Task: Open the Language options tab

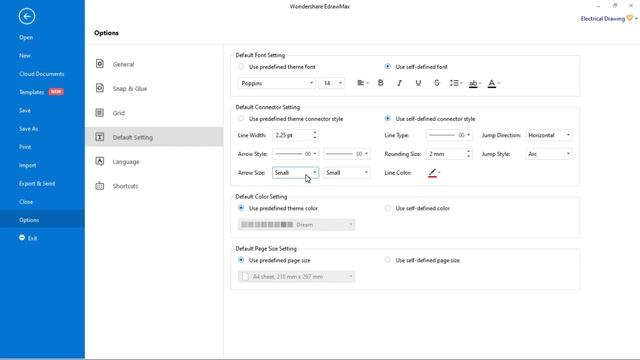Action: tap(154, 162)
